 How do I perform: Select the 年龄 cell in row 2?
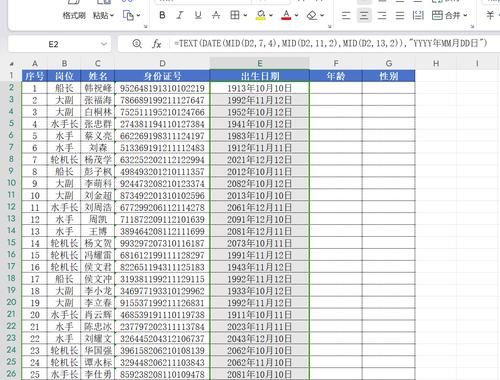click(336, 88)
